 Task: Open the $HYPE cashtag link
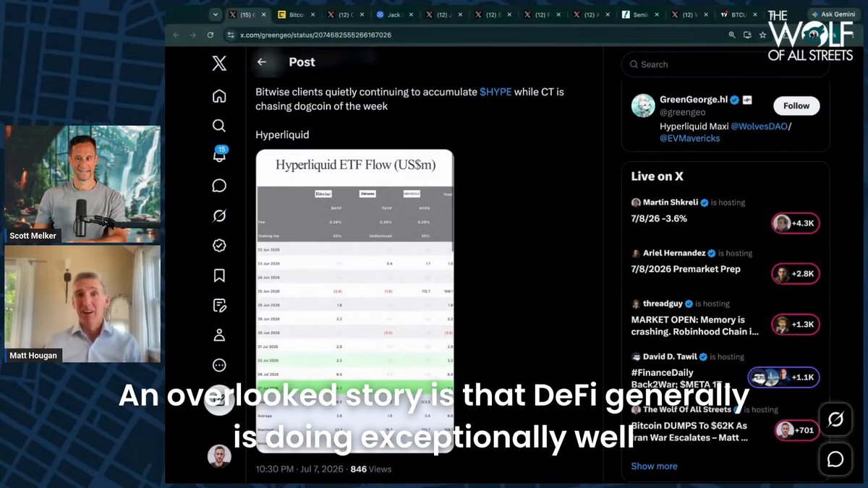(495, 92)
